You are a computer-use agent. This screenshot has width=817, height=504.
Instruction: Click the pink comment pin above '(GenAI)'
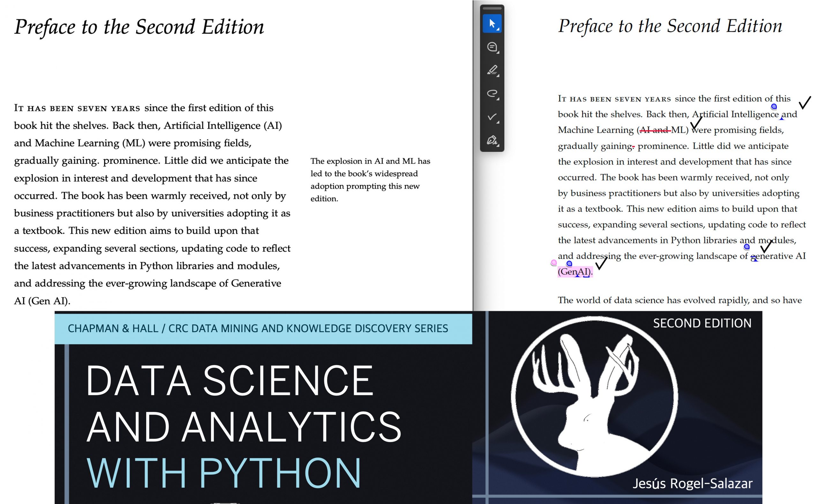(553, 263)
